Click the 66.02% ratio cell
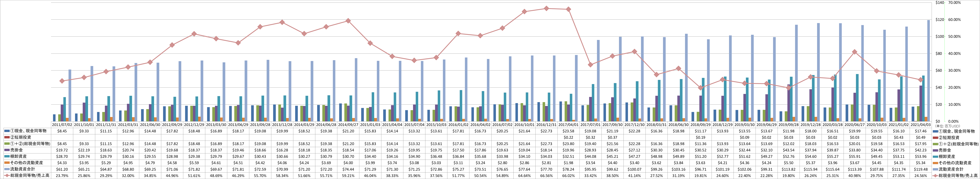Image resolution: width=980 pixels, height=179 pixels. tap(568, 175)
